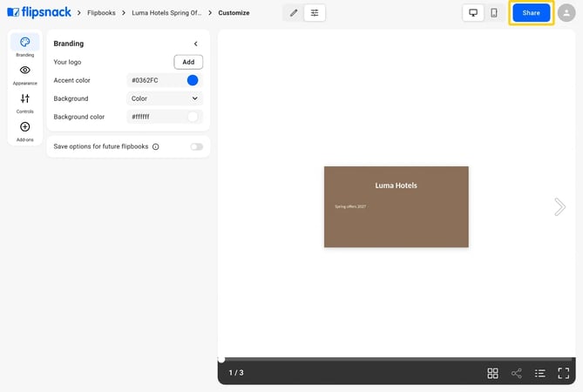Open the Controls sidebar tab
This screenshot has width=583, height=392.
coord(25,103)
